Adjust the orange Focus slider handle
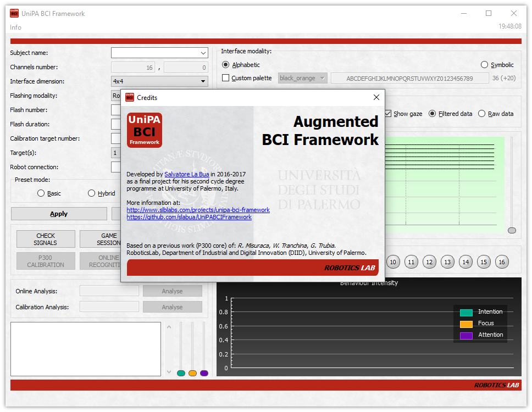Image resolution: width=532 pixels, height=412 pixels. [193, 373]
